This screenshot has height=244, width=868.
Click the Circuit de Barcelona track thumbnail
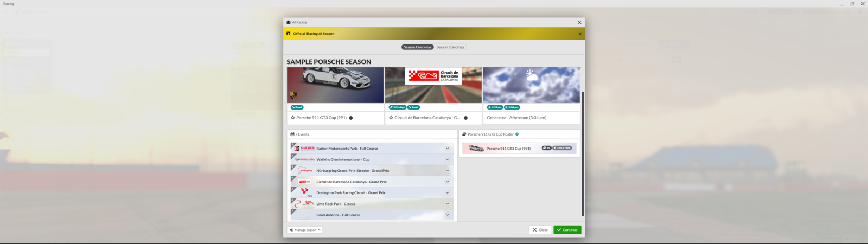point(433,85)
